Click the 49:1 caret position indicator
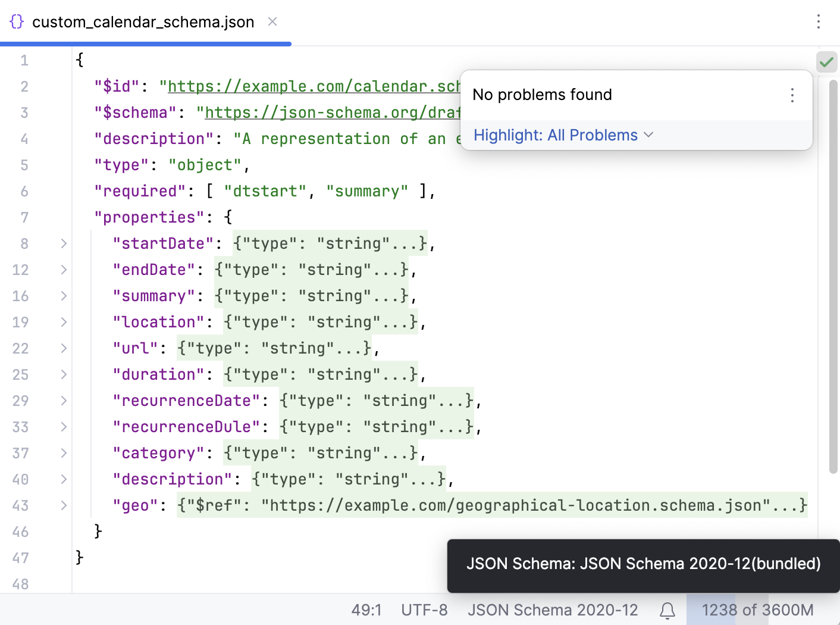Viewport: 840px width, 625px height. [x=366, y=610]
